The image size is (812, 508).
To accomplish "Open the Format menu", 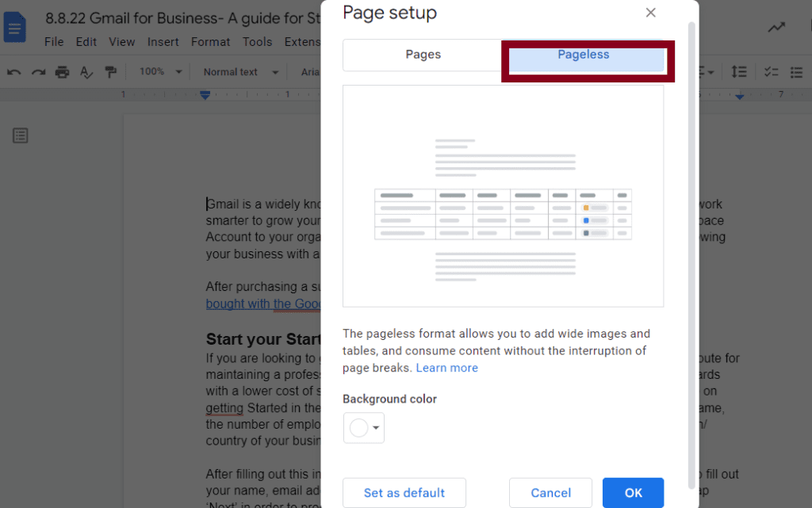I will pyautogui.click(x=210, y=42).
